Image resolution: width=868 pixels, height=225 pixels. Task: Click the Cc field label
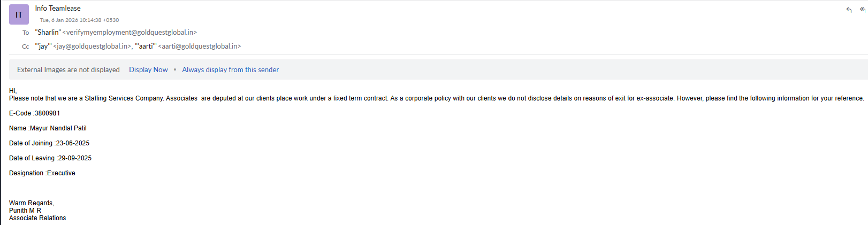[x=25, y=46]
